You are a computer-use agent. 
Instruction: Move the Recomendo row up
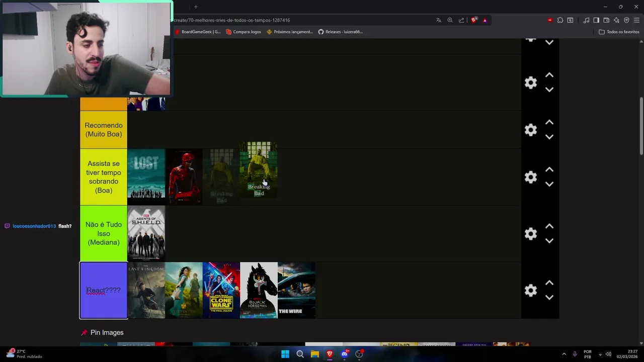549,122
